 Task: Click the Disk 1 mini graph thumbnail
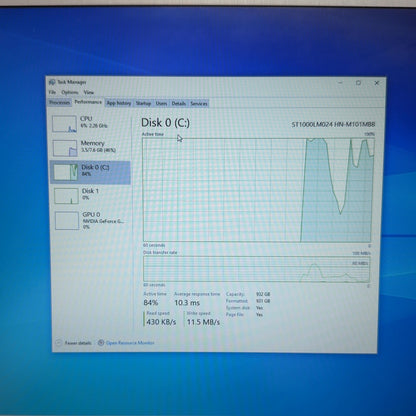pyautogui.click(x=66, y=196)
